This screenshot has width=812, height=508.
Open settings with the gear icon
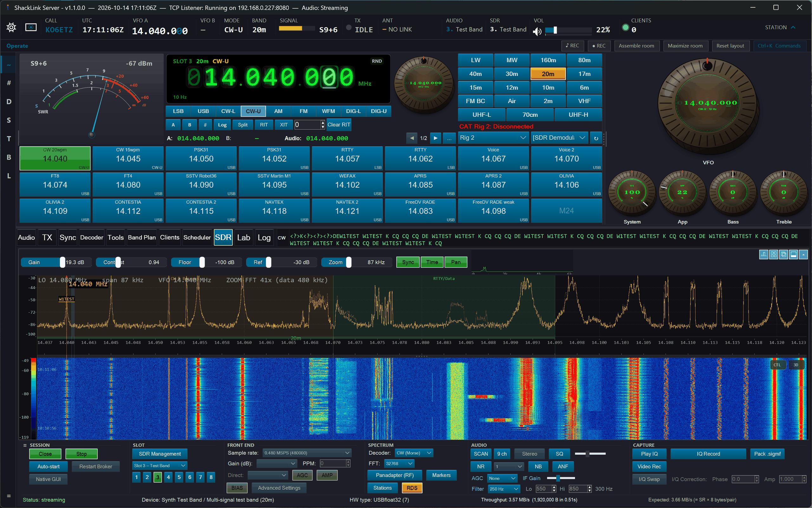click(11, 28)
